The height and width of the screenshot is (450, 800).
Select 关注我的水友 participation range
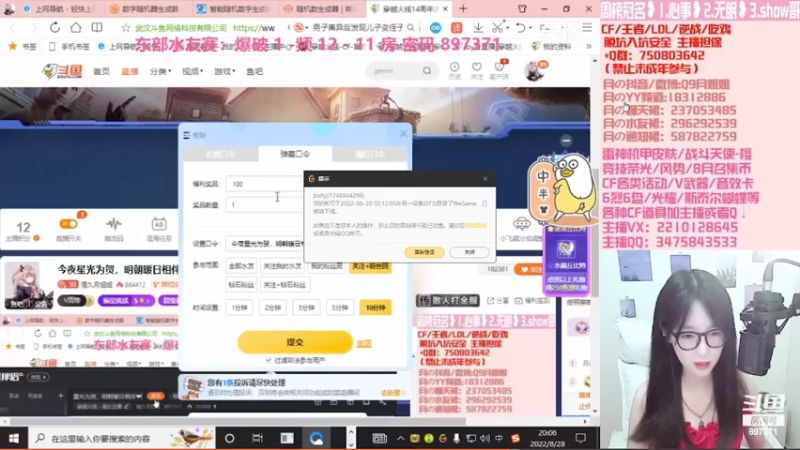coord(282,266)
